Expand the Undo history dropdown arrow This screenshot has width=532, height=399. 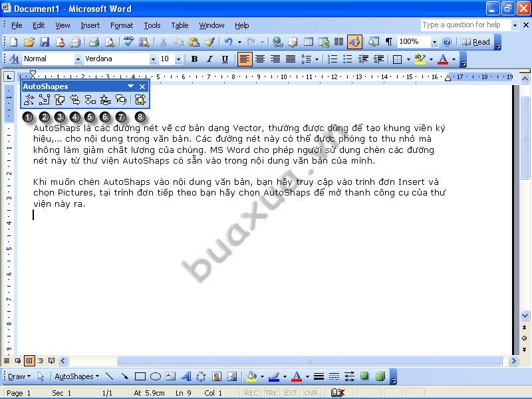[240, 42]
